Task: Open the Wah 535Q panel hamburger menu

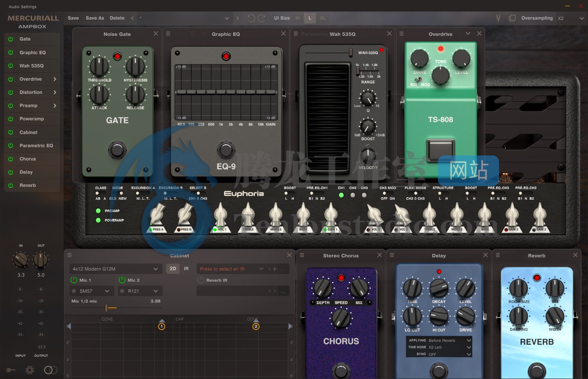Action: (x=295, y=34)
